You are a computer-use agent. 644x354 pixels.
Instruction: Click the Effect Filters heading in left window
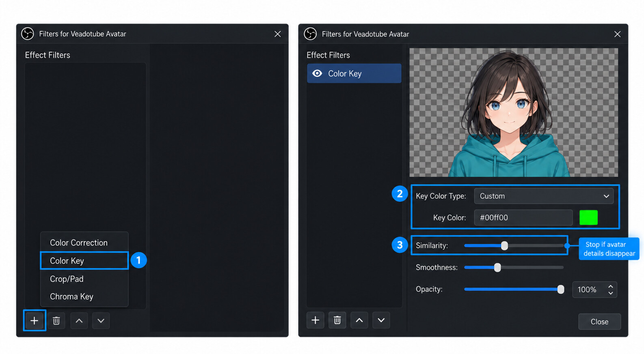pyautogui.click(x=48, y=55)
